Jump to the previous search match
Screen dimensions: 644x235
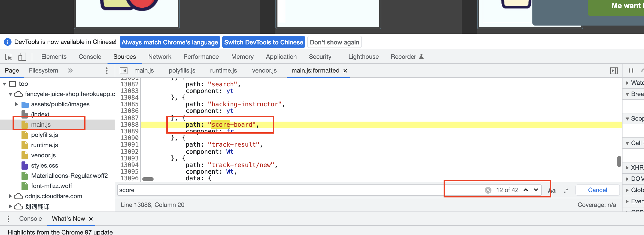pos(526,190)
